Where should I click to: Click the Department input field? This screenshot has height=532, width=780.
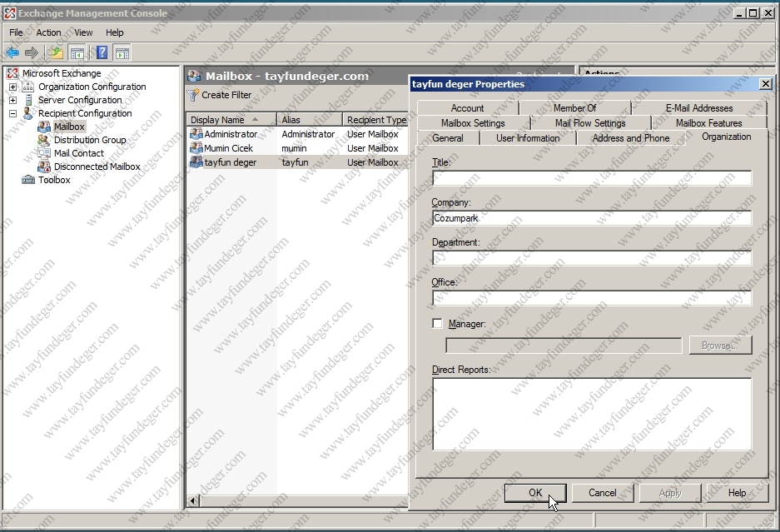point(592,258)
